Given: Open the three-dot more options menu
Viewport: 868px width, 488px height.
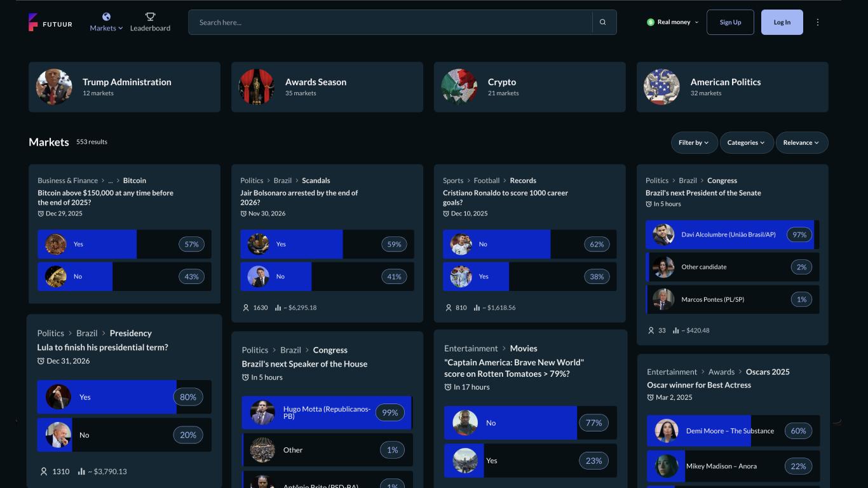Looking at the screenshot, I should tap(818, 22).
